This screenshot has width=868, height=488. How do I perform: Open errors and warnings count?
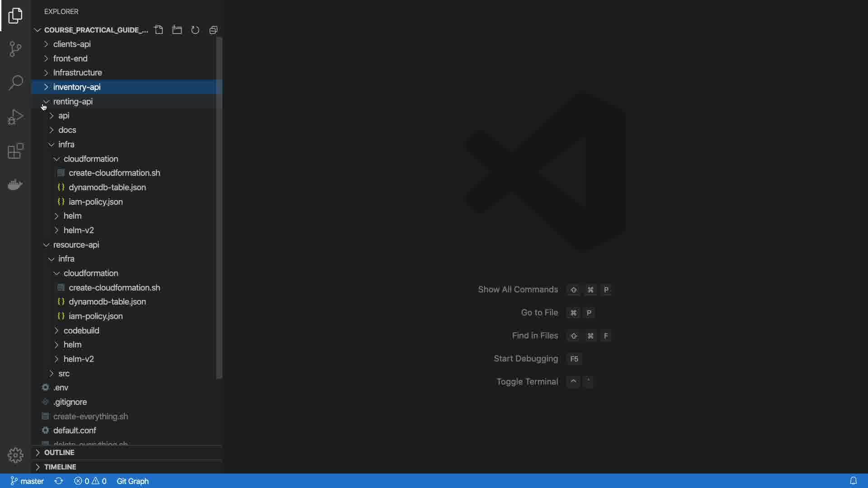90,481
